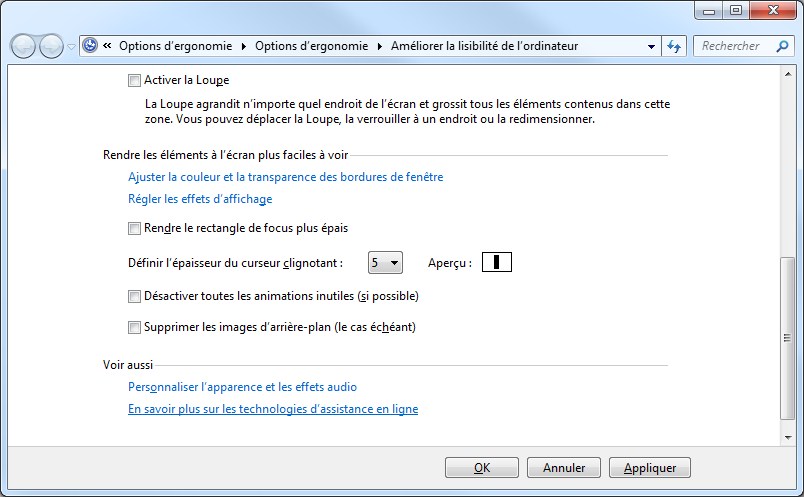The image size is (804, 497).
Task: Expand the address bar history dropdown arrow
Action: coord(651,46)
